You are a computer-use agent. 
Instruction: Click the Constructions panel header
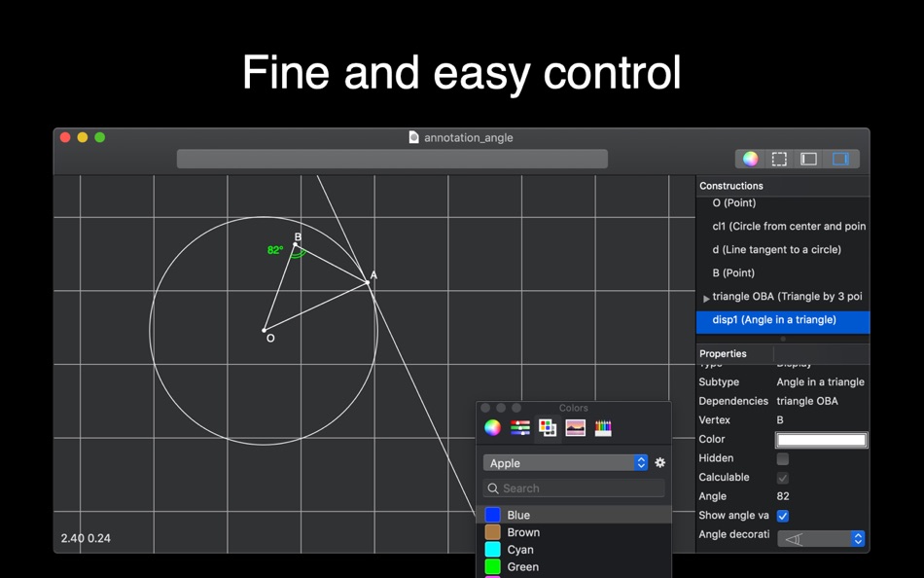(783, 186)
